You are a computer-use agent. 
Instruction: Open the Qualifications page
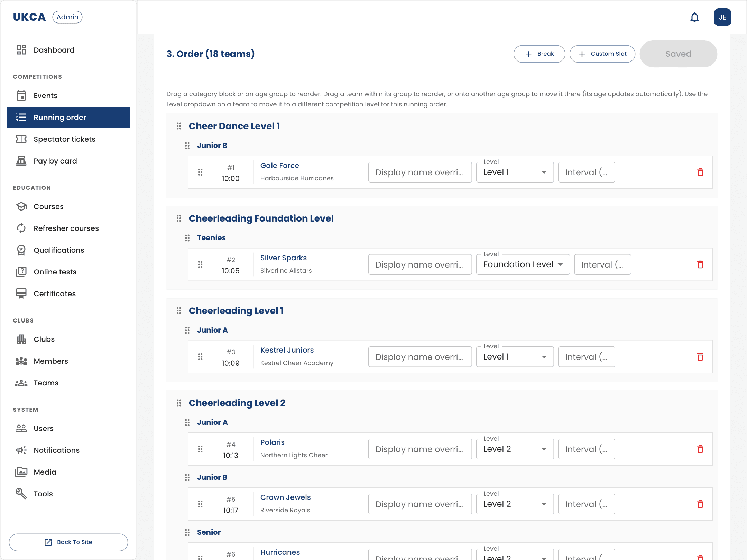pyautogui.click(x=68, y=250)
